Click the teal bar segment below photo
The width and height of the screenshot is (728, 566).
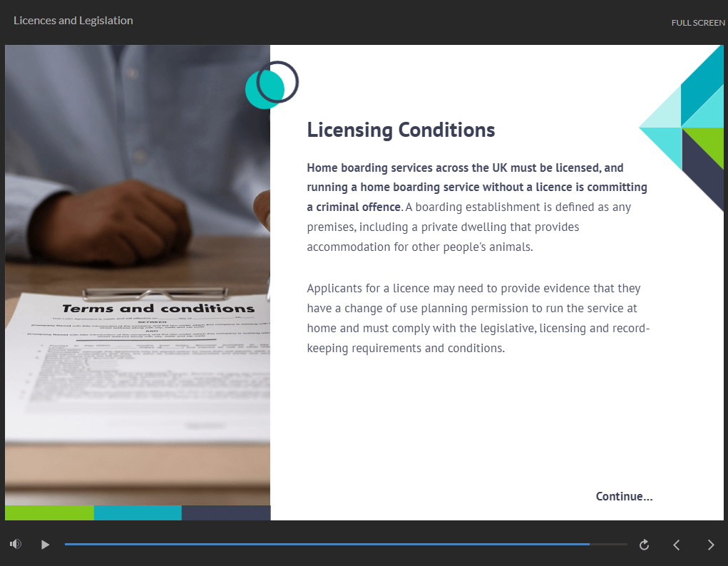138,513
